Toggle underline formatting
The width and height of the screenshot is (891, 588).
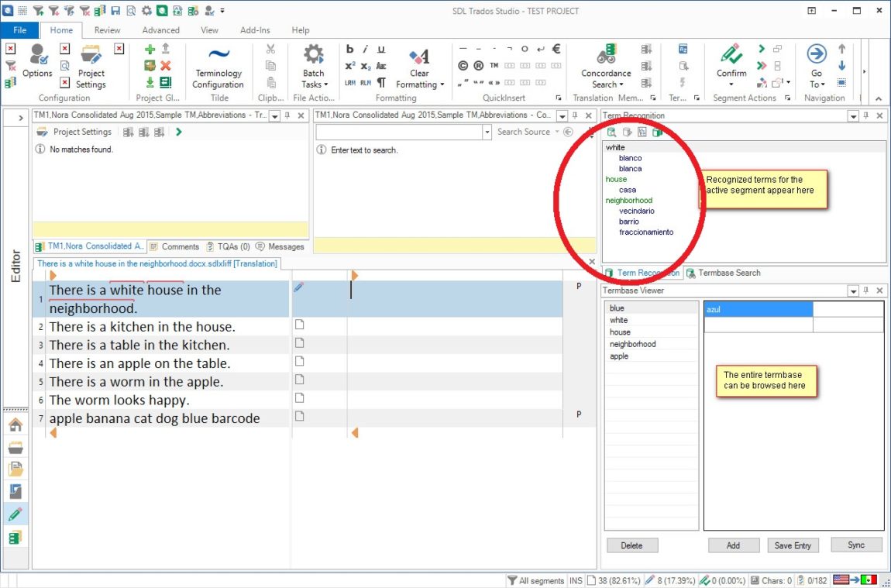(x=381, y=50)
